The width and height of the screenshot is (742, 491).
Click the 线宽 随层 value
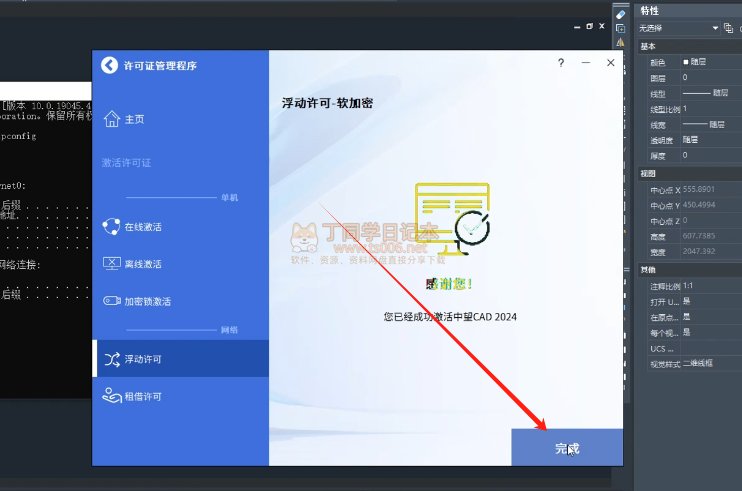(x=704, y=124)
